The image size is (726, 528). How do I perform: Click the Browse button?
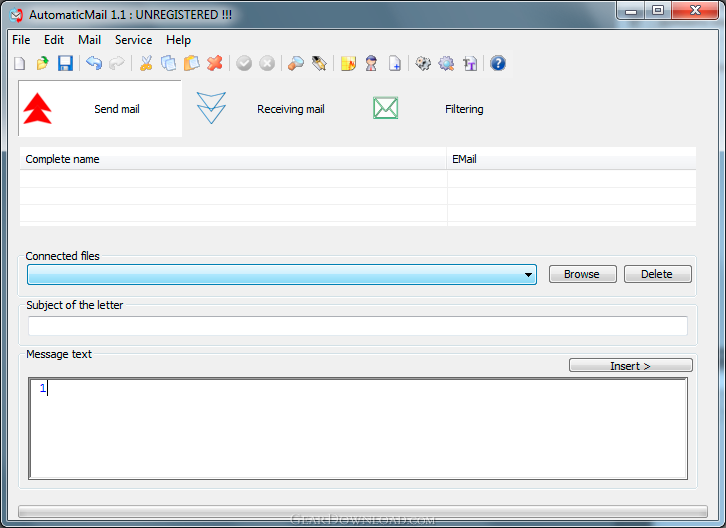point(582,274)
